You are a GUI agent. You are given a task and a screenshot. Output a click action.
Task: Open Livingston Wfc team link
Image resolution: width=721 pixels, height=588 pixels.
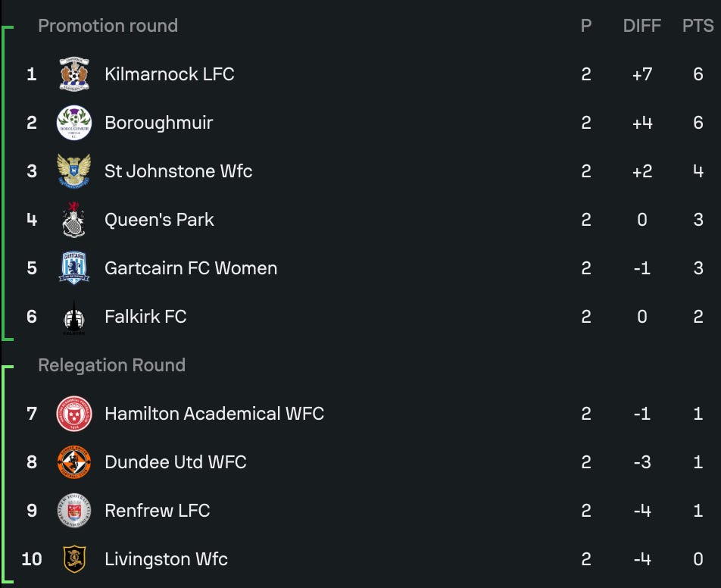coord(166,559)
